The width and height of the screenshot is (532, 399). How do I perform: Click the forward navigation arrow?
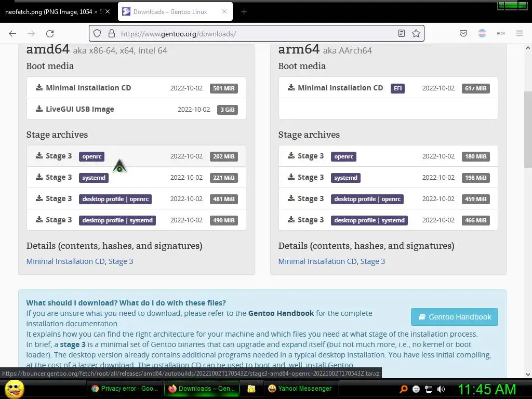(x=31, y=34)
